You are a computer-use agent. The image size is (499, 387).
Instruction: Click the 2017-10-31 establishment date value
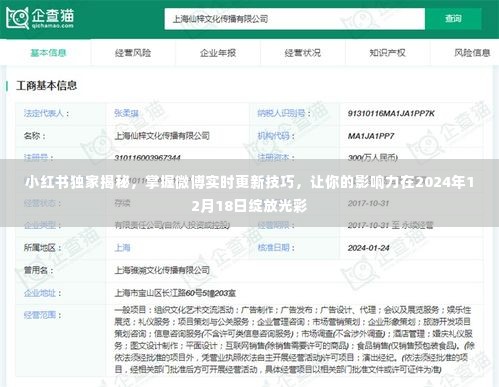[x=368, y=203]
